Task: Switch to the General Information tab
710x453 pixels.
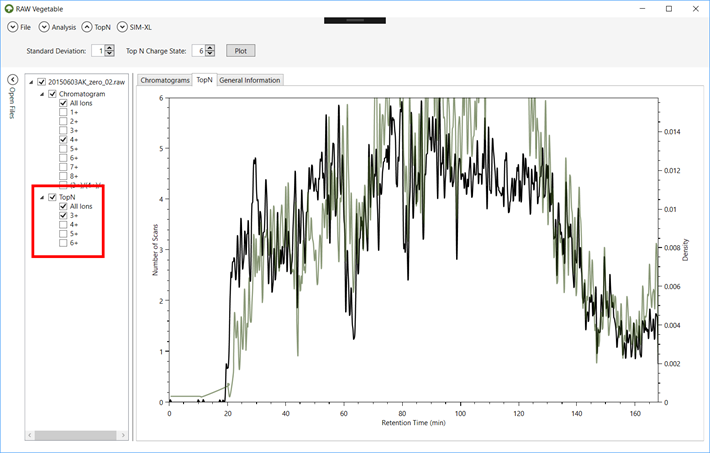Action: click(250, 80)
